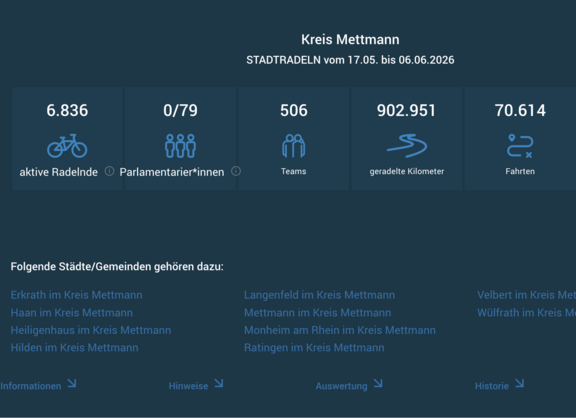This screenshot has width=576, height=418.
Task: Open Velbert im Kreis Mettmann link
Action: click(x=526, y=295)
